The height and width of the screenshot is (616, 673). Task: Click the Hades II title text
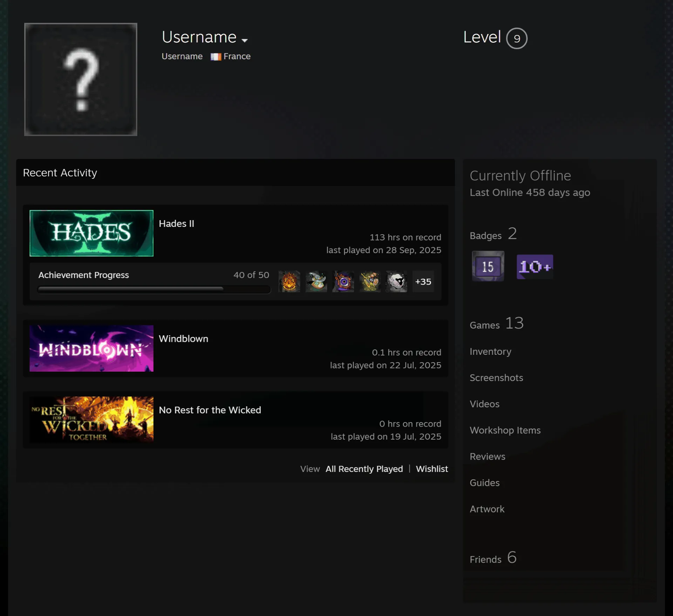[176, 224]
